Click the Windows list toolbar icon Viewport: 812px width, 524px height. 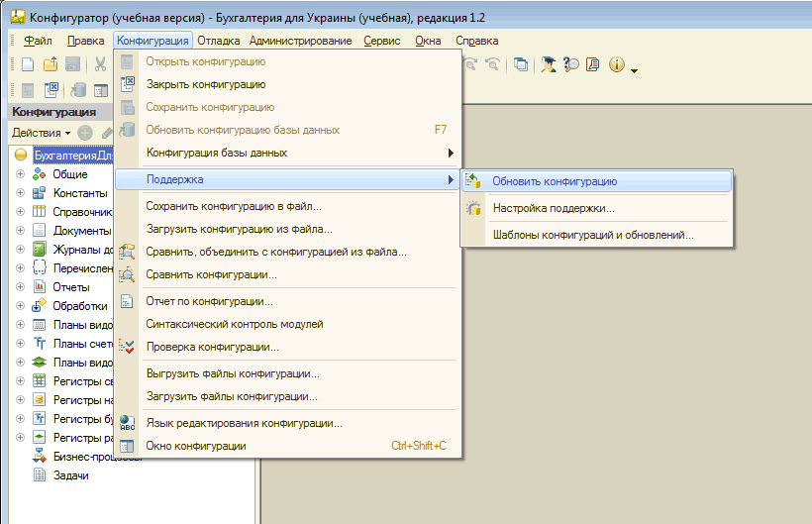click(521, 64)
